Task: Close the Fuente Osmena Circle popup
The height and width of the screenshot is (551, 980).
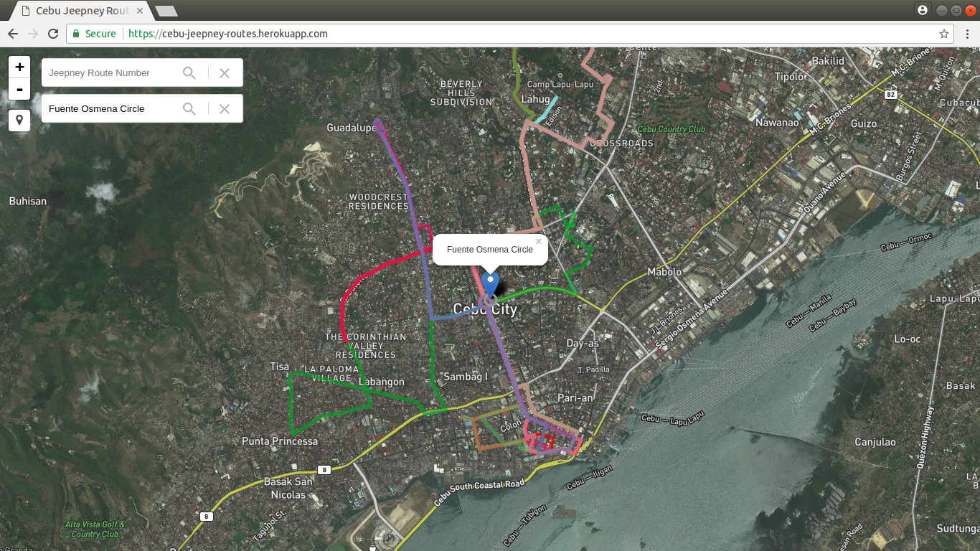Action: (x=539, y=242)
